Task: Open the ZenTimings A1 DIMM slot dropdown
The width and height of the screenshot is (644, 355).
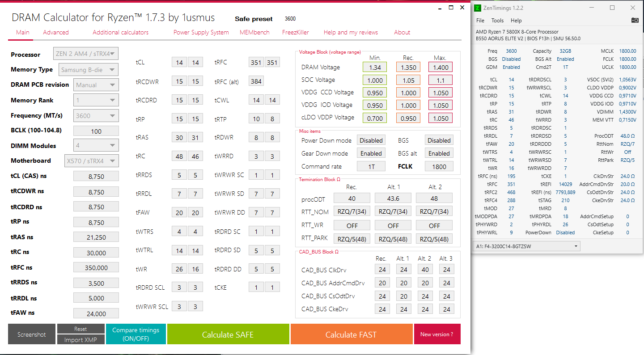Action: [x=526, y=246]
